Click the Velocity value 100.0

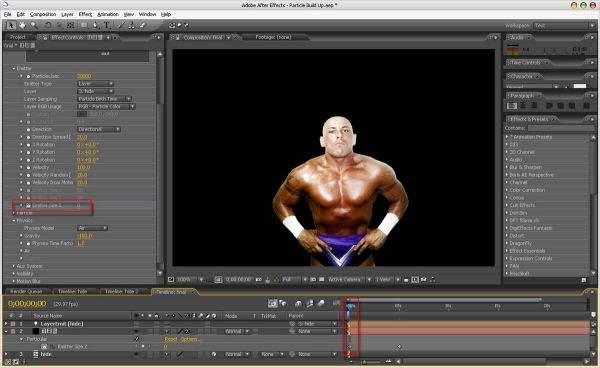pyautogui.click(x=83, y=168)
